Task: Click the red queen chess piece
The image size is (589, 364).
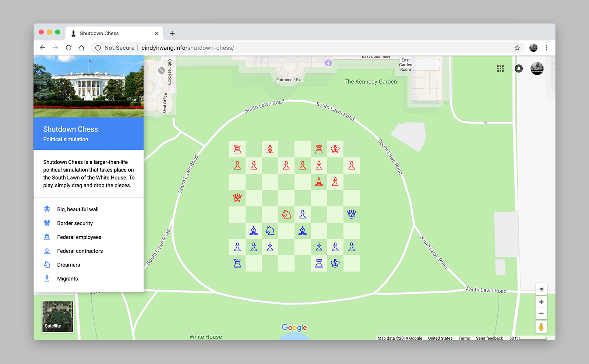Action: pos(237,198)
